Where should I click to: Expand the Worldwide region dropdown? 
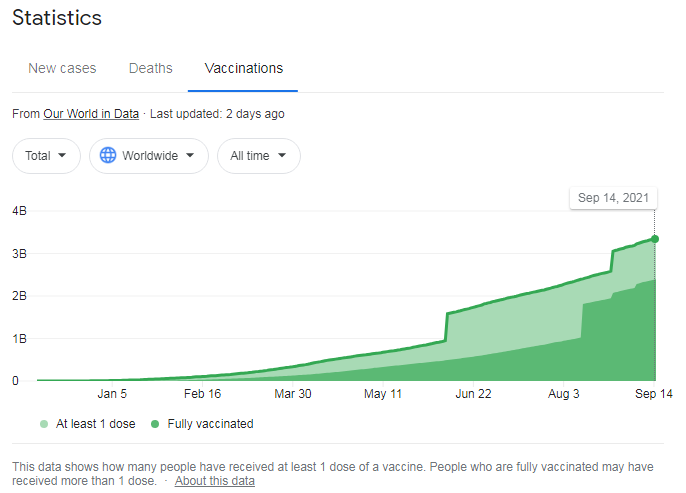(x=149, y=156)
